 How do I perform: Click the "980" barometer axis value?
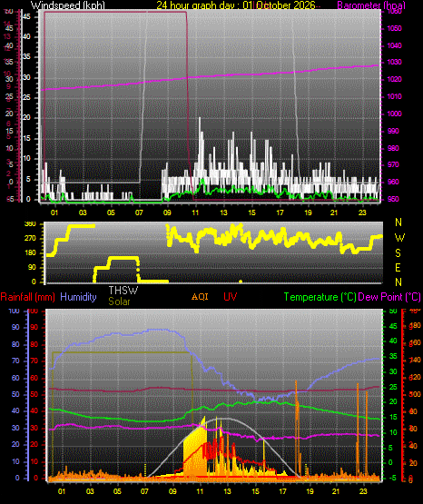(393, 148)
